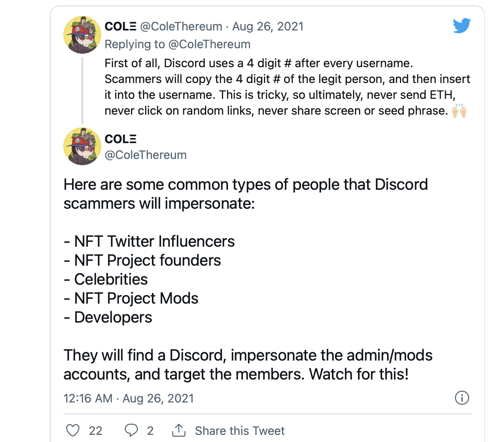Click the @ColeThereum handle under main author name
504x442 pixels.
146,155
